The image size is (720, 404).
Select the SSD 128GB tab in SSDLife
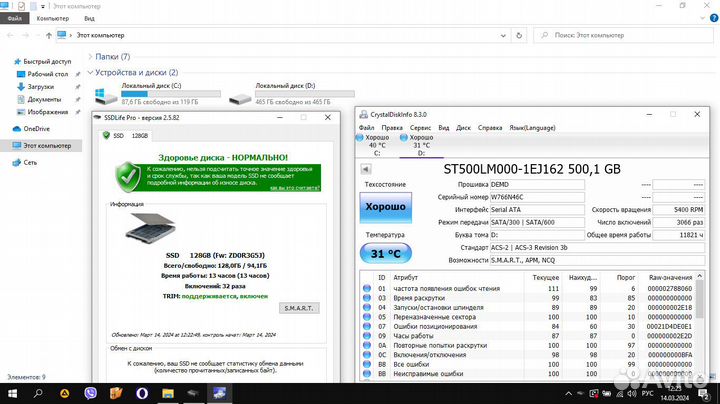pyautogui.click(x=125, y=136)
